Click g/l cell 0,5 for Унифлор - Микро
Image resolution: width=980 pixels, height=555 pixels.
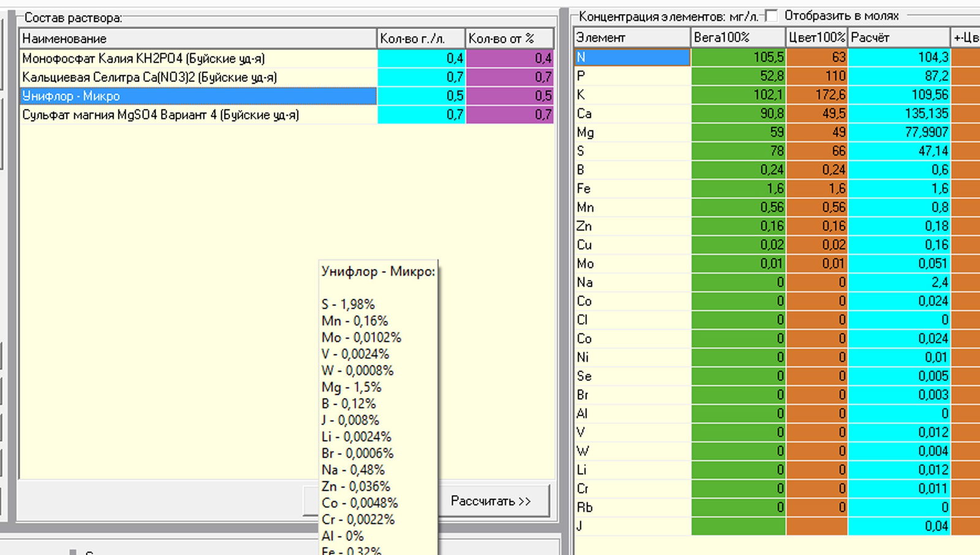pyautogui.click(x=421, y=96)
